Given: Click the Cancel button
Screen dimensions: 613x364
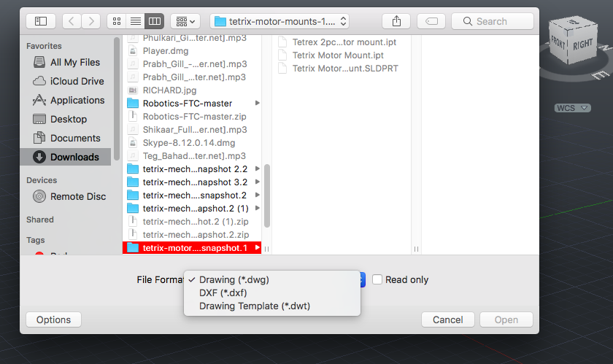Looking at the screenshot, I should click(x=447, y=320).
